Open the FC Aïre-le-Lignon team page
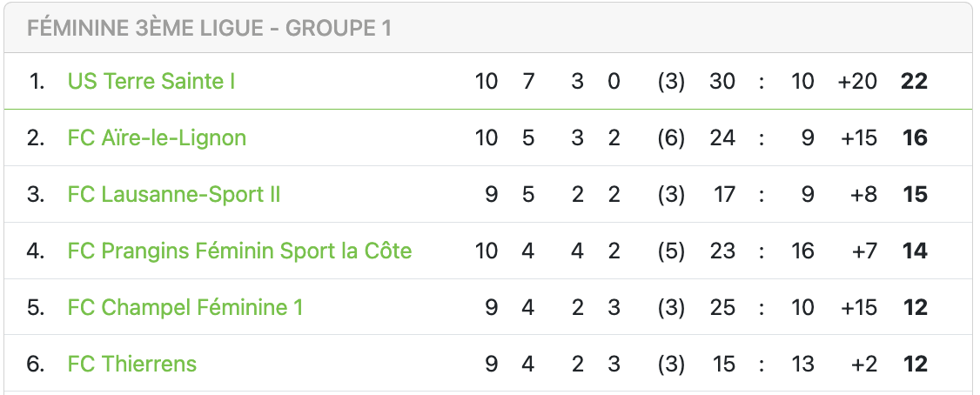Viewport: 980px width, 395px height. [x=157, y=138]
